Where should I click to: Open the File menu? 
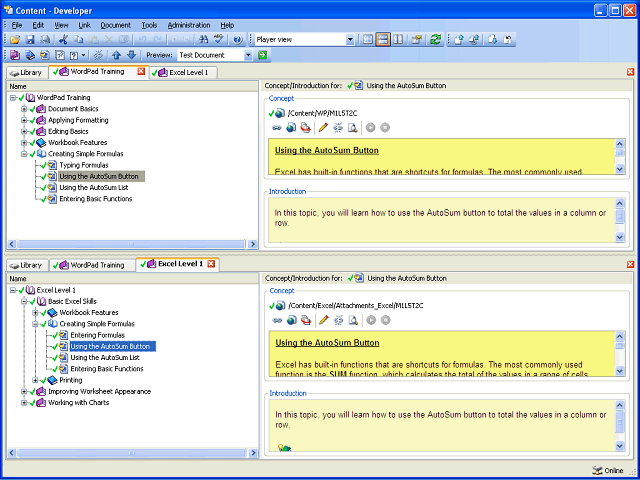point(17,25)
